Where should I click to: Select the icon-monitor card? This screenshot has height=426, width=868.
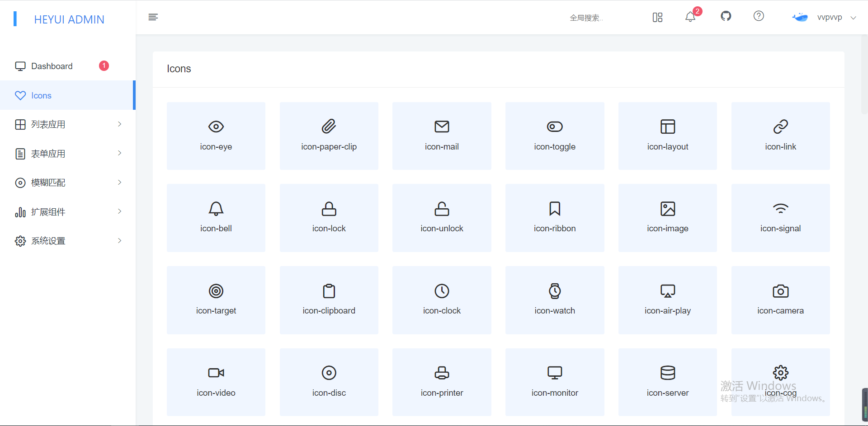[x=555, y=382]
